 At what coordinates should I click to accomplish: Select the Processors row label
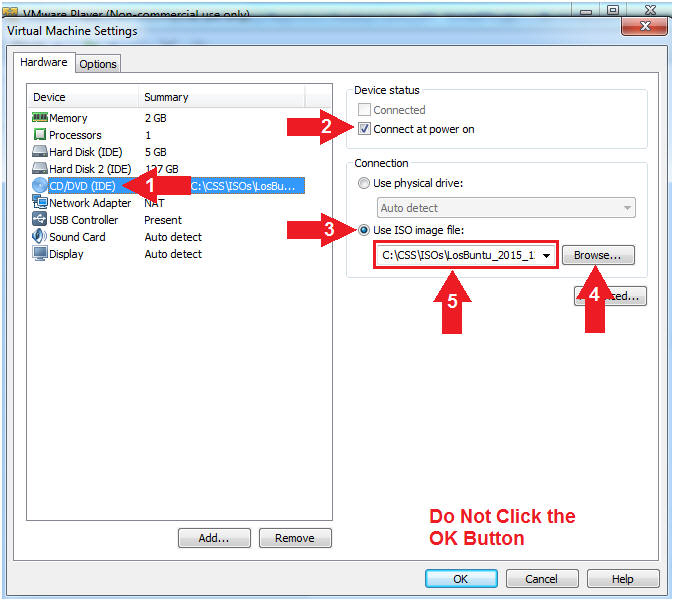pos(75,135)
